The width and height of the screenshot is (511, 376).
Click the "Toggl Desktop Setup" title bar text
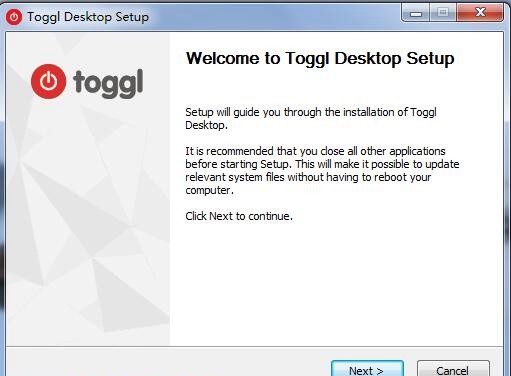point(88,17)
